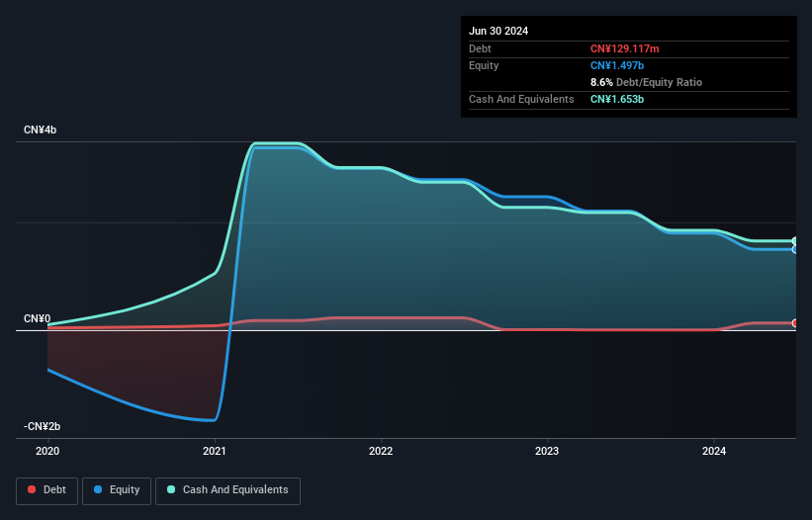Viewport: 812px width, 520px height.
Task: Select the red Debt endpoint marker on chart
Action: click(x=795, y=323)
